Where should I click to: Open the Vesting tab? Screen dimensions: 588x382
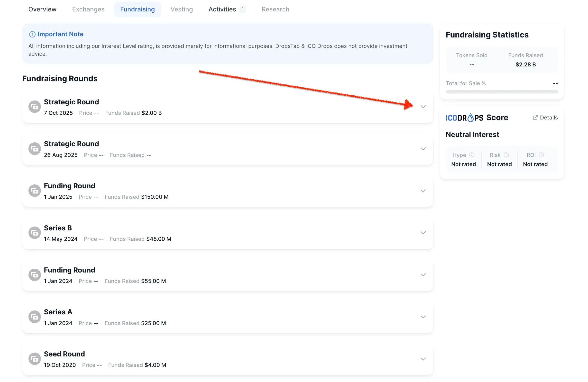tap(182, 9)
